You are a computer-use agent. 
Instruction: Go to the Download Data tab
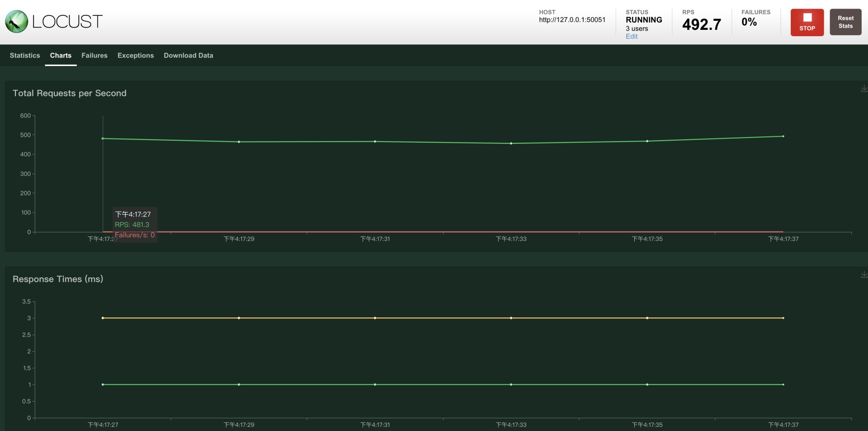coord(188,55)
